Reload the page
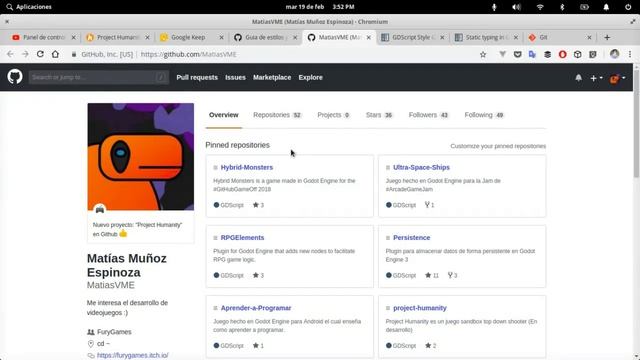Image resolution: width=640 pixels, height=360 pixels. [x=40, y=54]
